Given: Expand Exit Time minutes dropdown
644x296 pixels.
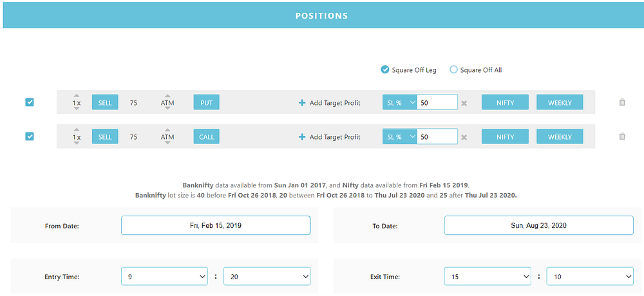Looking at the screenshot, I should pyautogui.click(x=590, y=277).
